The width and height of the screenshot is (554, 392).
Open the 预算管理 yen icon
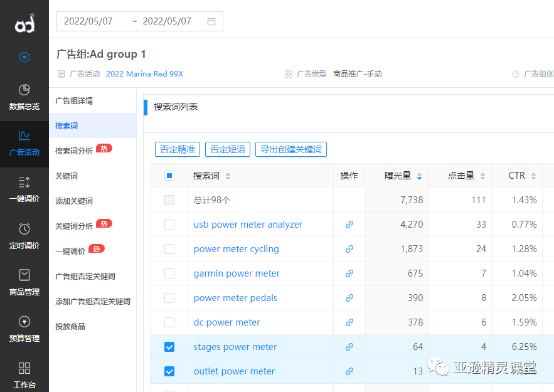[24, 322]
